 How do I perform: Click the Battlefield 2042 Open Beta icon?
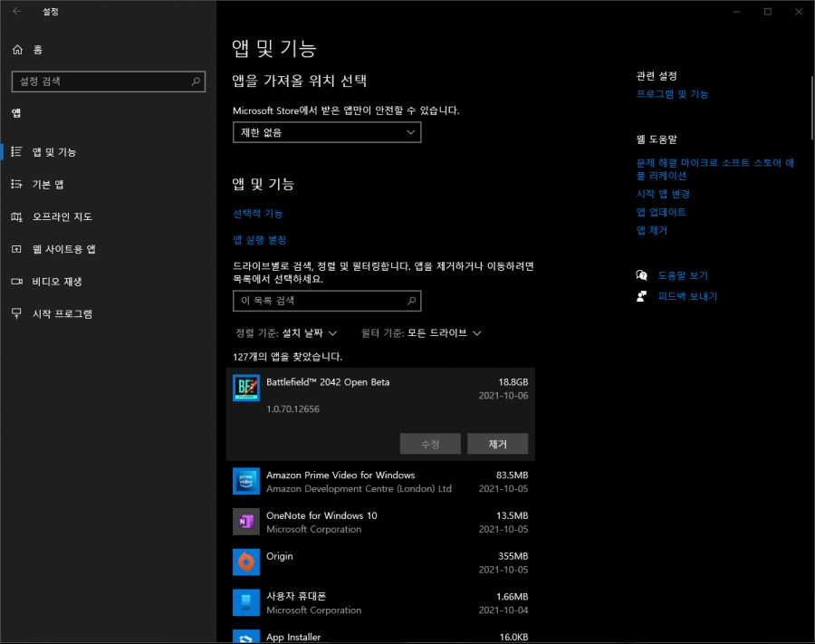pos(246,389)
